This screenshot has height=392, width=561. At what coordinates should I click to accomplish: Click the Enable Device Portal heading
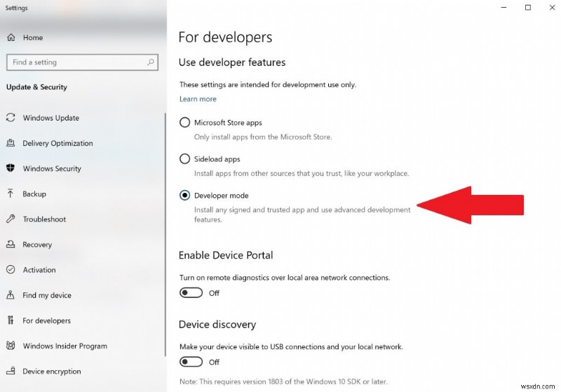pyautogui.click(x=226, y=255)
